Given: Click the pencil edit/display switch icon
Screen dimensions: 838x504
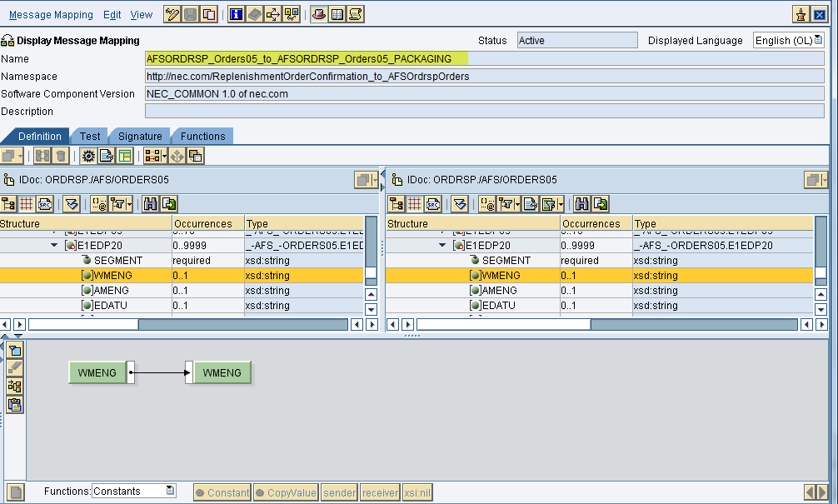Looking at the screenshot, I should pos(172,14).
